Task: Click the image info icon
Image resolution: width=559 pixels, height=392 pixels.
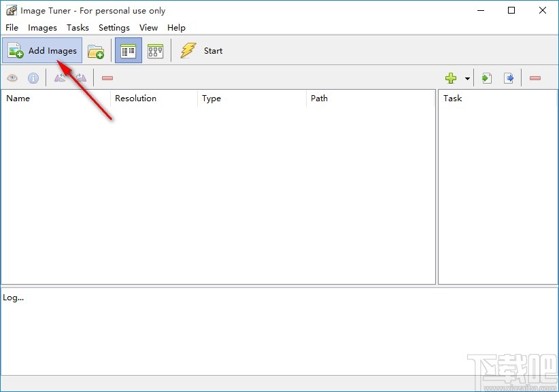Action: pos(33,78)
